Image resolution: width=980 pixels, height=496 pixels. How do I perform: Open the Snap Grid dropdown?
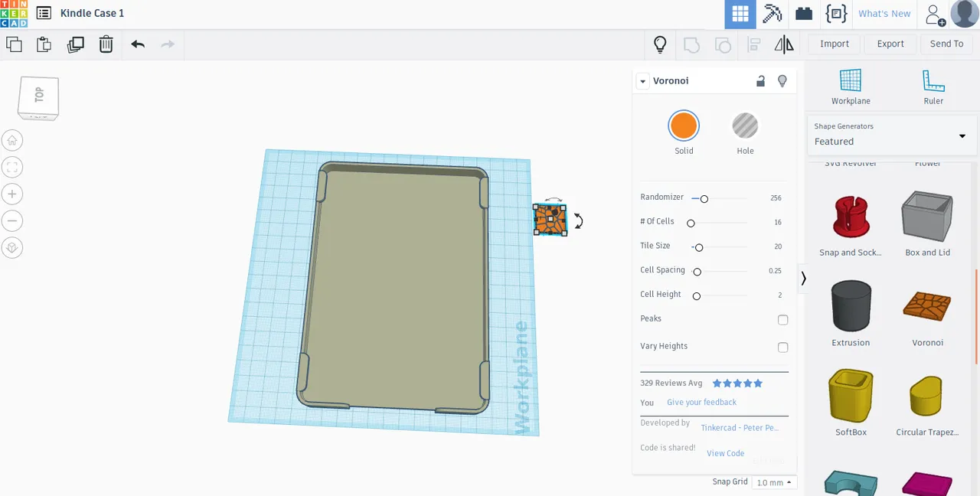point(773,482)
